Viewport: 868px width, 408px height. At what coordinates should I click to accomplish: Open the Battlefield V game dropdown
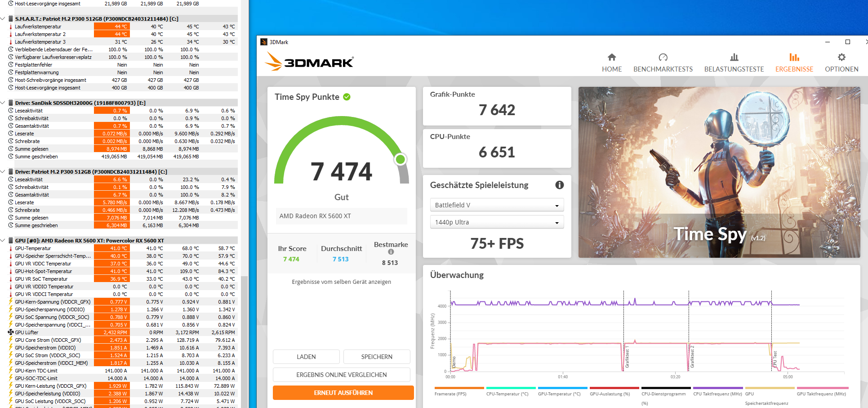(497, 205)
